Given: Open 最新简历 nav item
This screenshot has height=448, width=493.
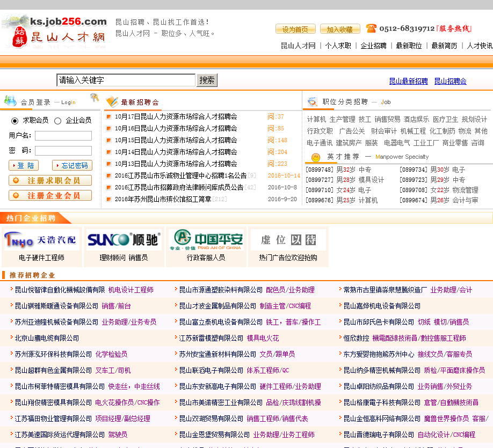Looking at the screenshot, I should click(x=444, y=46).
